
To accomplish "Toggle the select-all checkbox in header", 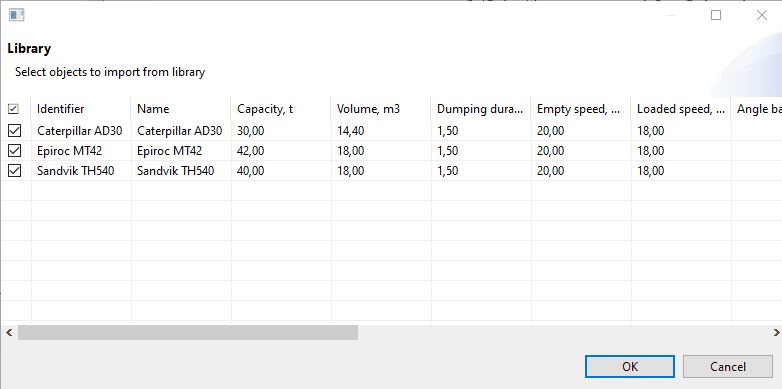I will pos(13,109).
